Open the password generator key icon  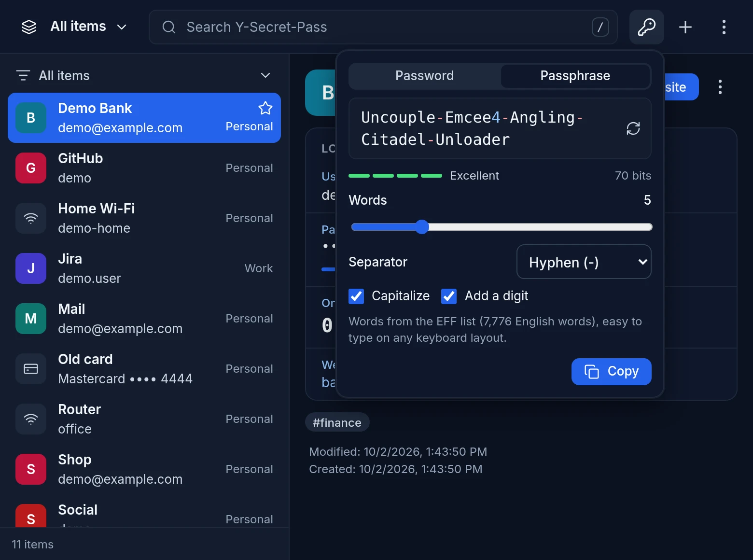[646, 27]
